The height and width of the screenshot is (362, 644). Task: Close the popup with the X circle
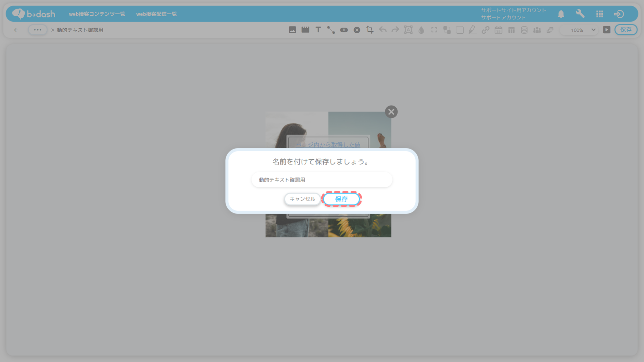click(x=391, y=112)
